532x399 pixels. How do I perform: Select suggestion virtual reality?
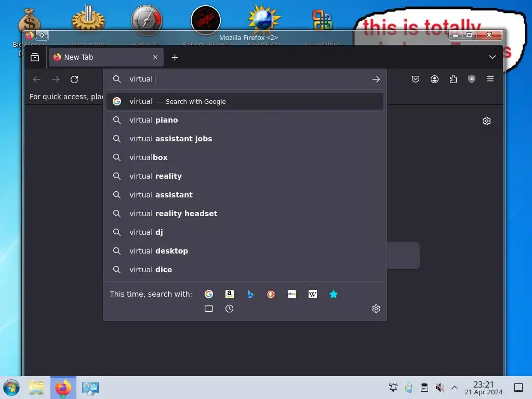tap(245, 176)
